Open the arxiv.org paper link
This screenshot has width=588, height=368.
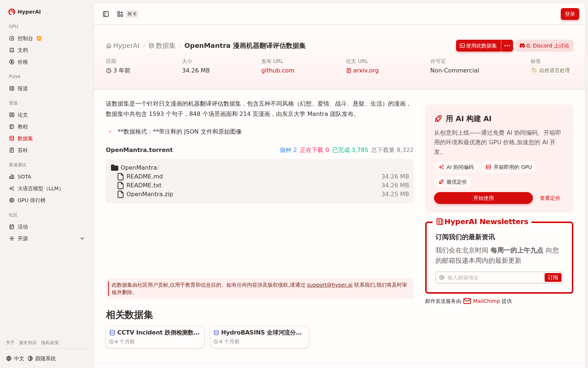[362, 70]
